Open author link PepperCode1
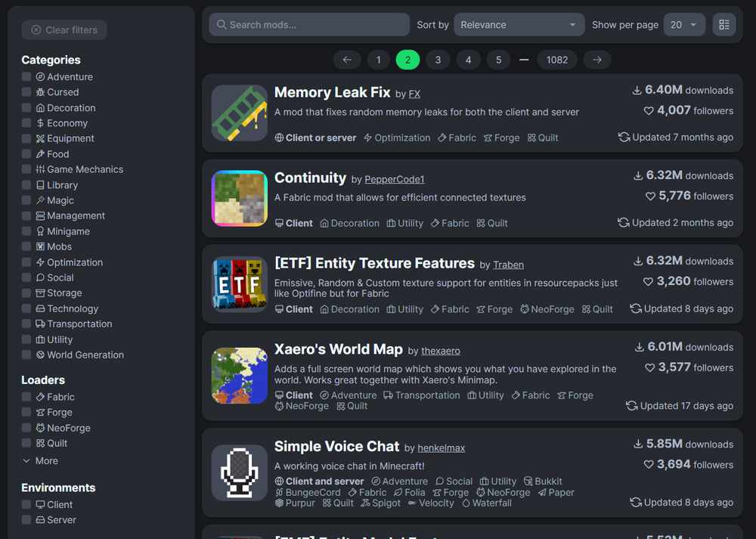This screenshot has height=539, width=756. (395, 179)
